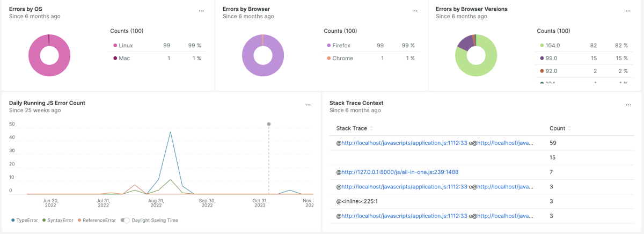644x234 pixels.
Task: Sort table by the Stack Trace column icon
Action: 371,129
